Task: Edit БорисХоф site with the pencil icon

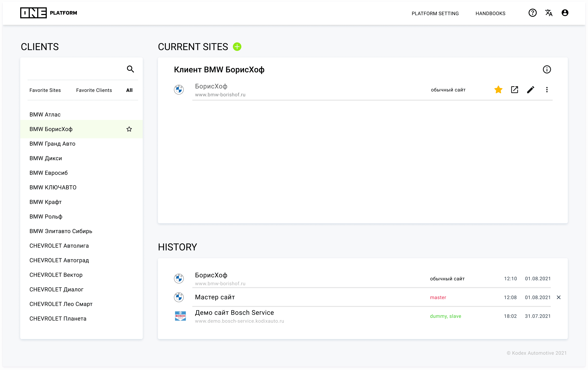Action: [531, 90]
